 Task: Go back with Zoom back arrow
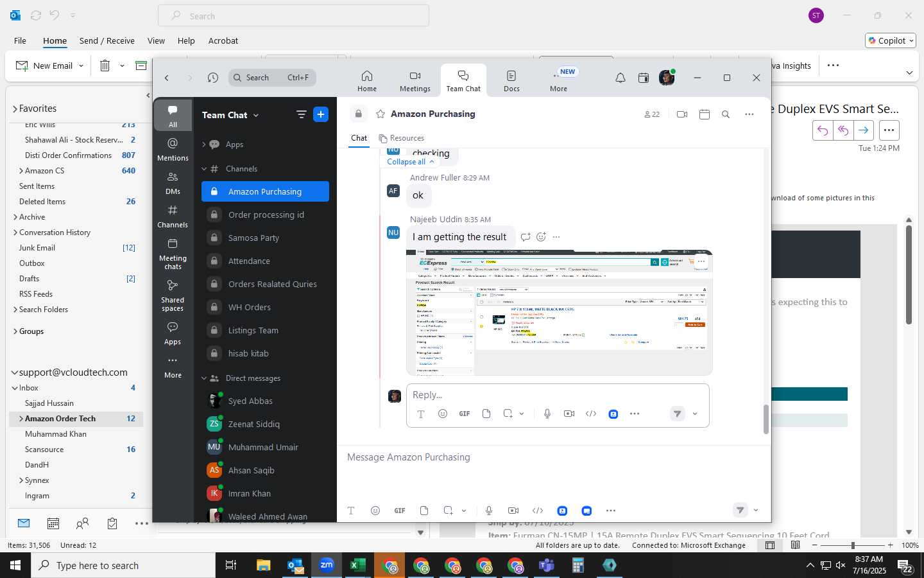pos(166,78)
